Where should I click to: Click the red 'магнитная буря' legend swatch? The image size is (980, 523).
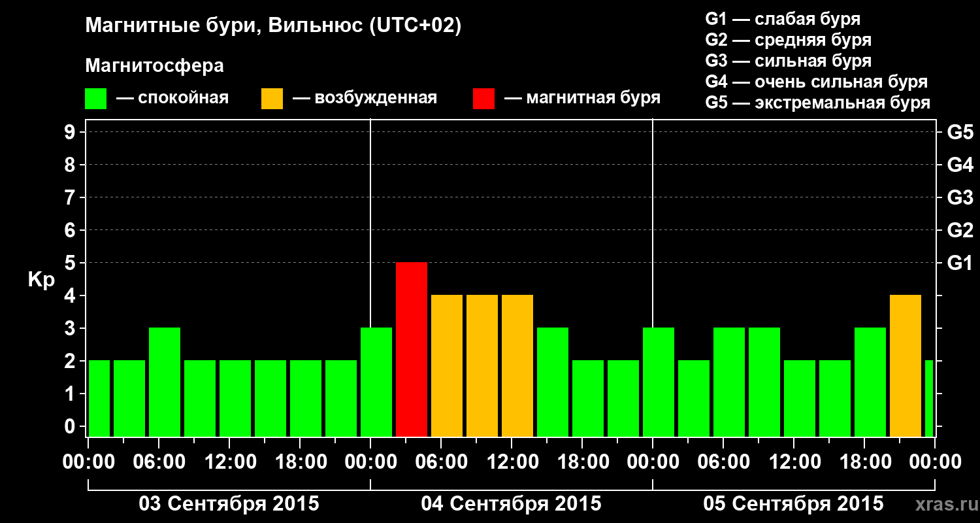[483, 99]
